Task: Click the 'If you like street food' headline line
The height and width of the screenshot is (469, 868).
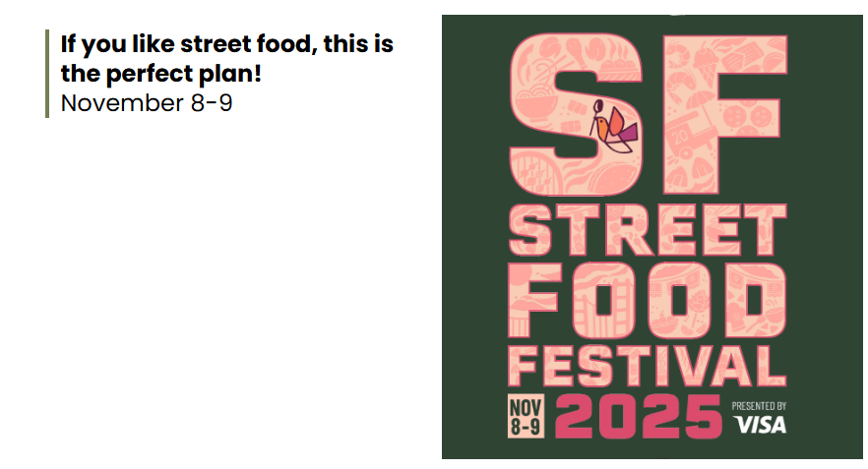Action: click(226, 44)
